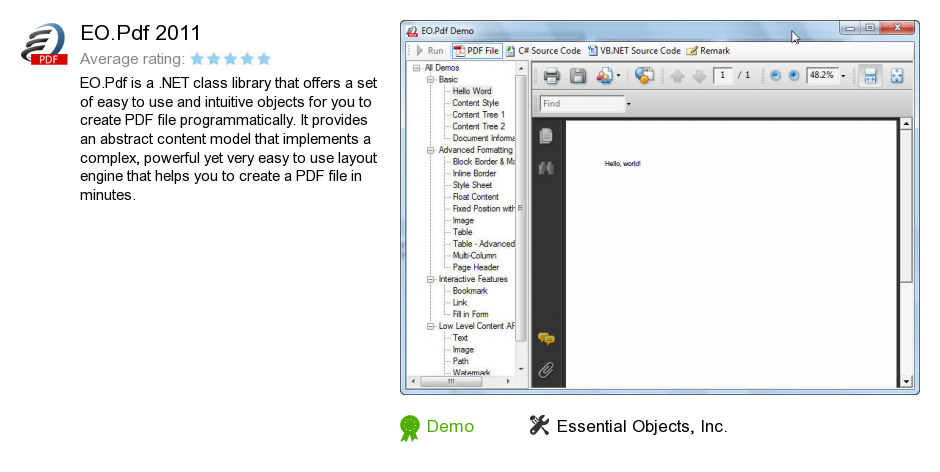Click the green Demo ribbon badge icon

click(410, 428)
